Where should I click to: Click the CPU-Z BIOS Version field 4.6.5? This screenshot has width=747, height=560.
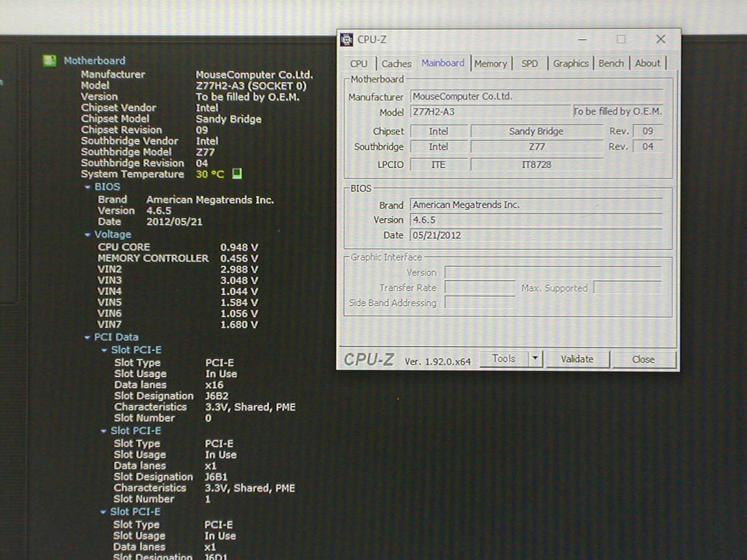(x=536, y=220)
